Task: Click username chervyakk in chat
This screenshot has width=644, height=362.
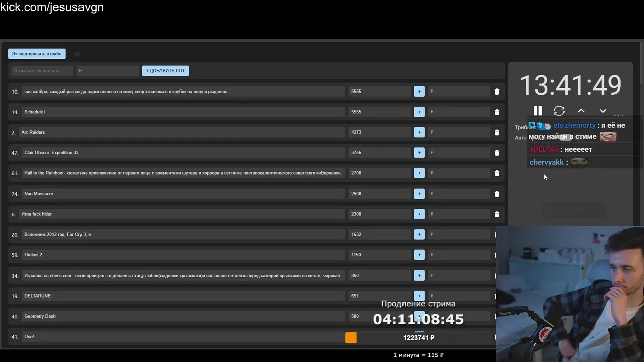Action: [x=547, y=162]
